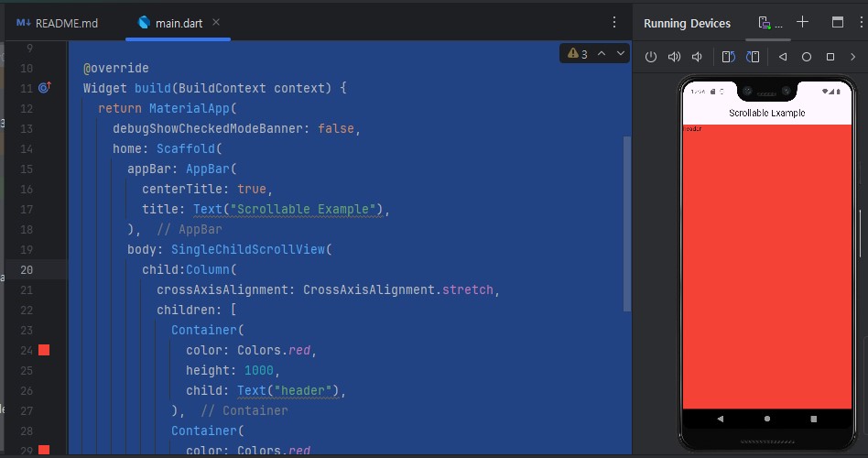Open Running Devices panel options menu
The height and width of the screenshot is (458, 868).
click(862, 22)
